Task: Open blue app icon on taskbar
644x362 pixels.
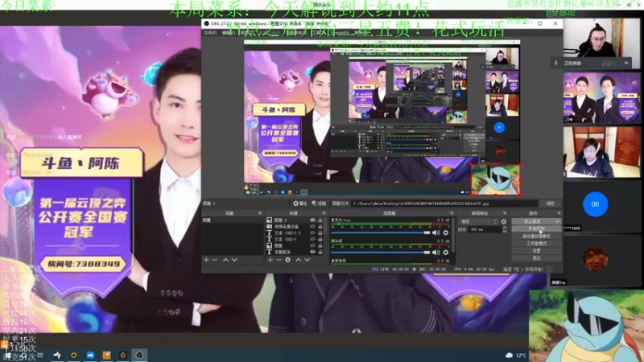Action: (x=90, y=355)
